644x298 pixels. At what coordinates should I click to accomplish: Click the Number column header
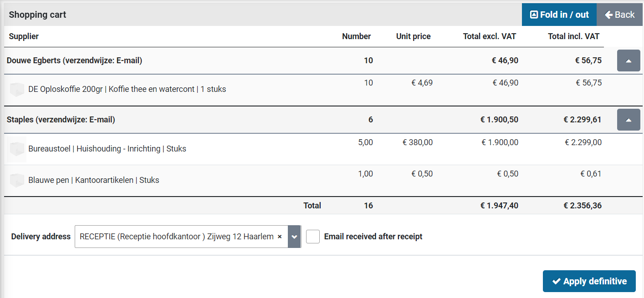coord(356,36)
